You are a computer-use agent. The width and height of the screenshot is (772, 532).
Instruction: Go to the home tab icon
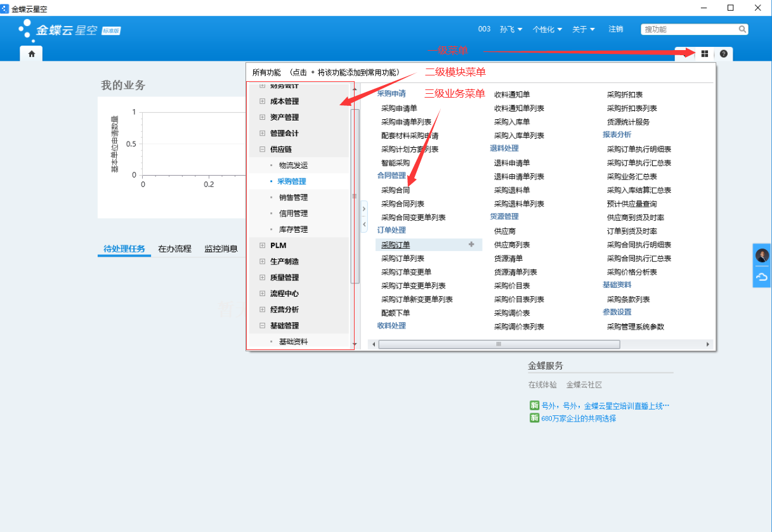pos(32,54)
